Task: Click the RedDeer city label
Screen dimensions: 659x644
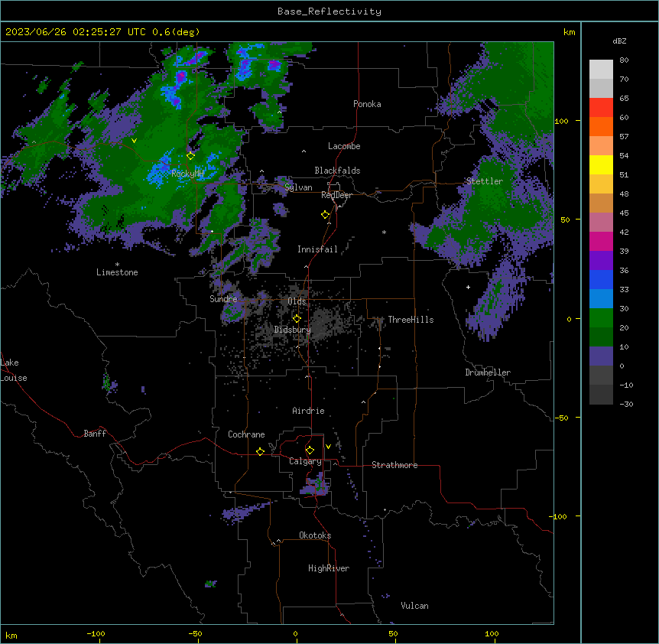Action: [x=336, y=195]
